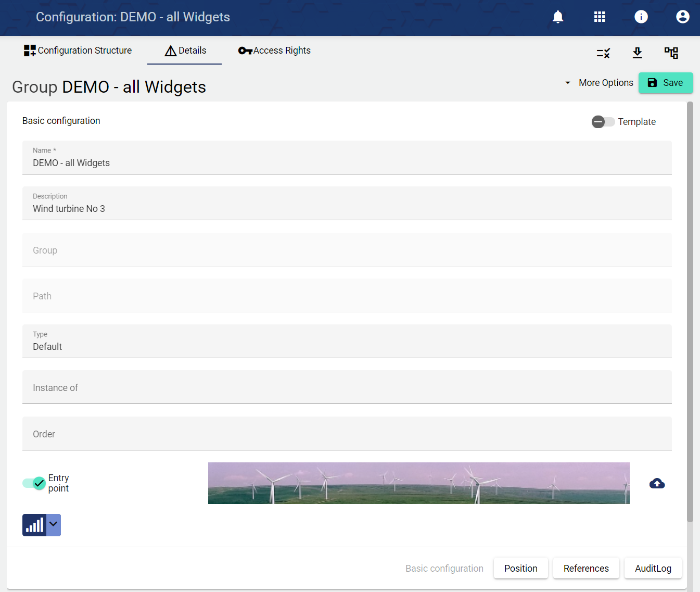700x592 pixels.
Task: Open the notifications bell
Action: pyautogui.click(x=558, y=17)
